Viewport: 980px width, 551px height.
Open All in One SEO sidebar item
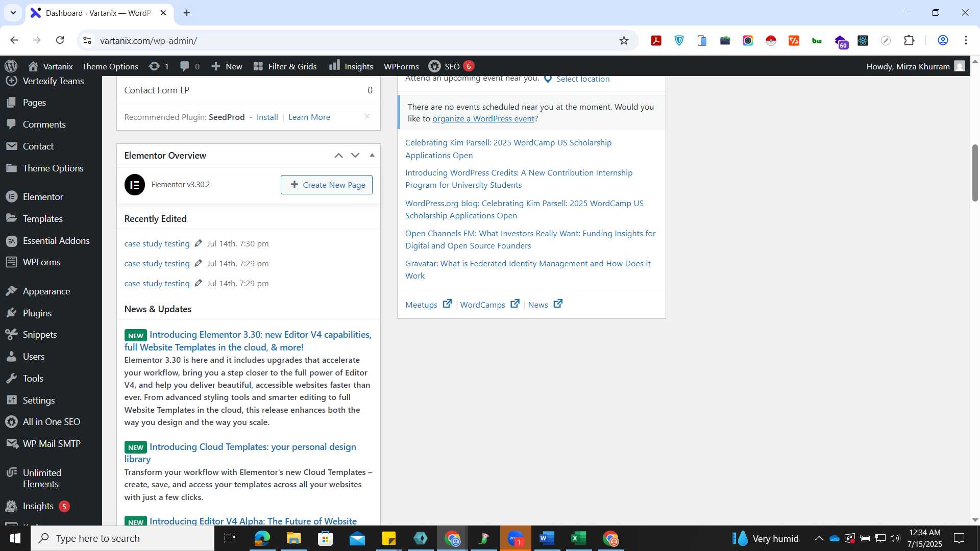[51, 422]
